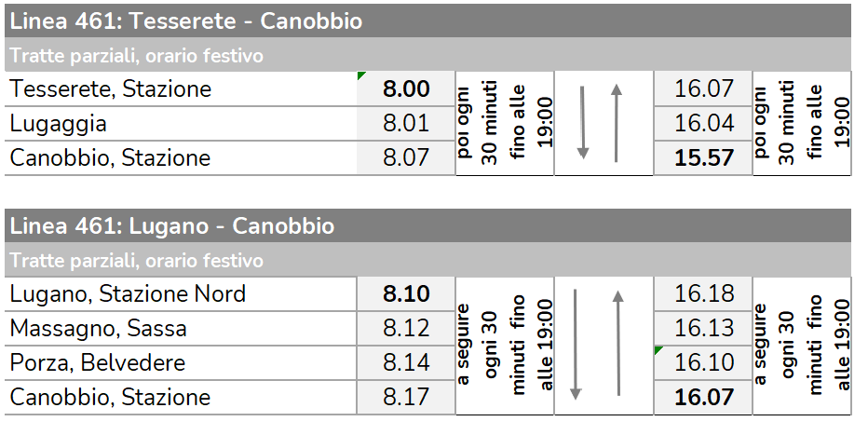Select first 'poi ogni 30 minuti' rotated cell
Screen dimensions: 868x435
(x=505, y=123)
